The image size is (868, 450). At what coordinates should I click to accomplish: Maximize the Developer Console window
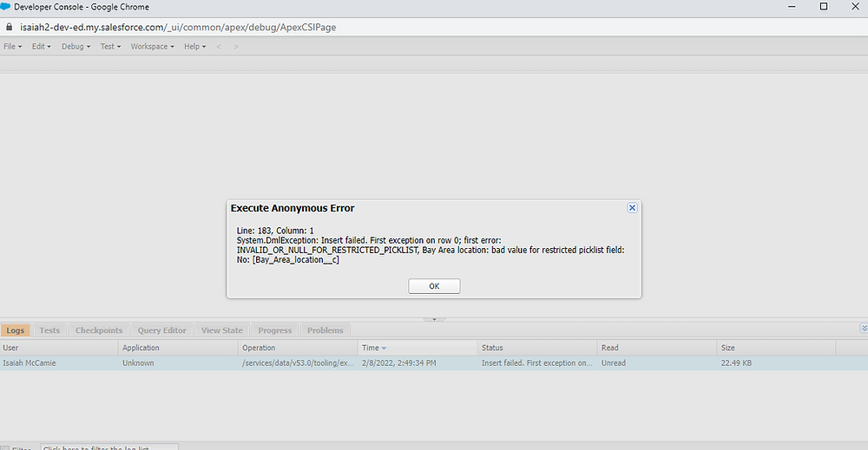coord(824,7)
